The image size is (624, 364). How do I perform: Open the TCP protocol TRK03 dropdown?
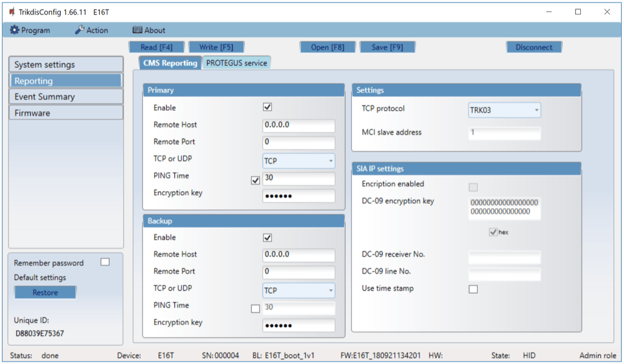504,110
